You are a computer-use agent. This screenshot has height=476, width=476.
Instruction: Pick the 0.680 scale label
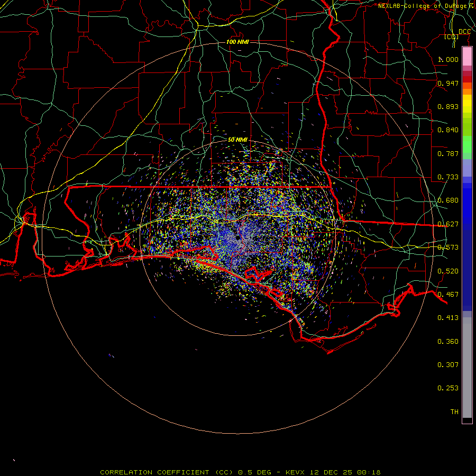[448, 200]
